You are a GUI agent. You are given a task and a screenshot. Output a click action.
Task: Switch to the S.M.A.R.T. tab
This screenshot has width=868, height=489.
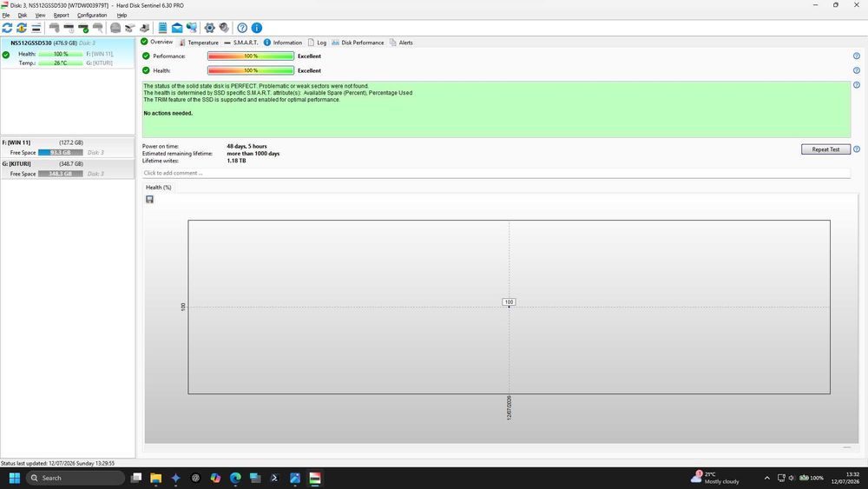tap(241, 42)
